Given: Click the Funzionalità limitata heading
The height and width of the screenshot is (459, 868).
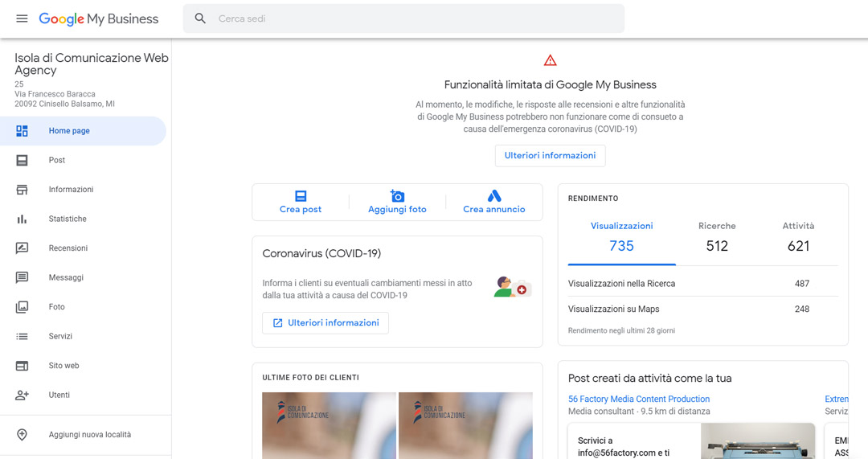Looking at the screenshot, I should [550, 84].
